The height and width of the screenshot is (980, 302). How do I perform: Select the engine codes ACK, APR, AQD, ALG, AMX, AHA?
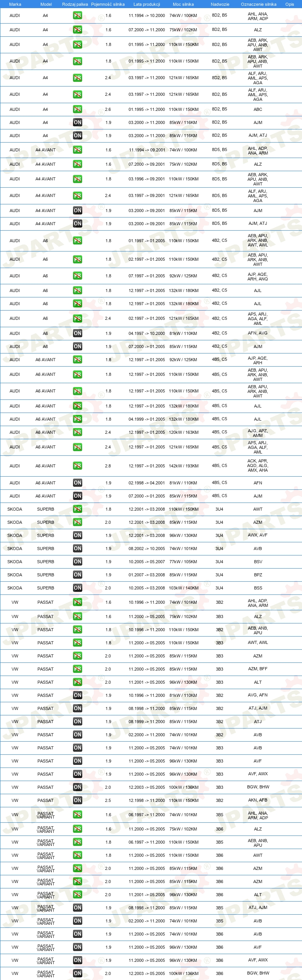tap(258, 465)
